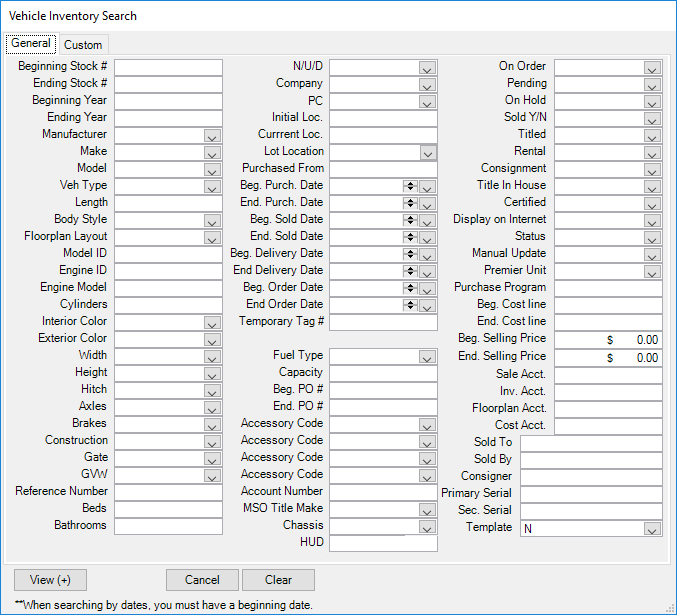Expand the Pending dropdown
Viewport: 677px width, 615px height.
pos(652,85)
